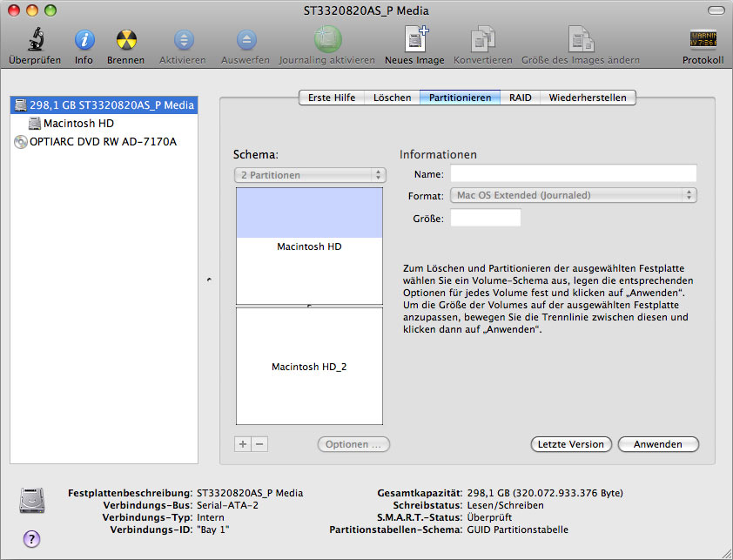
Task: Click the sidebar splitter handle dot
Action: click(209, 280)
